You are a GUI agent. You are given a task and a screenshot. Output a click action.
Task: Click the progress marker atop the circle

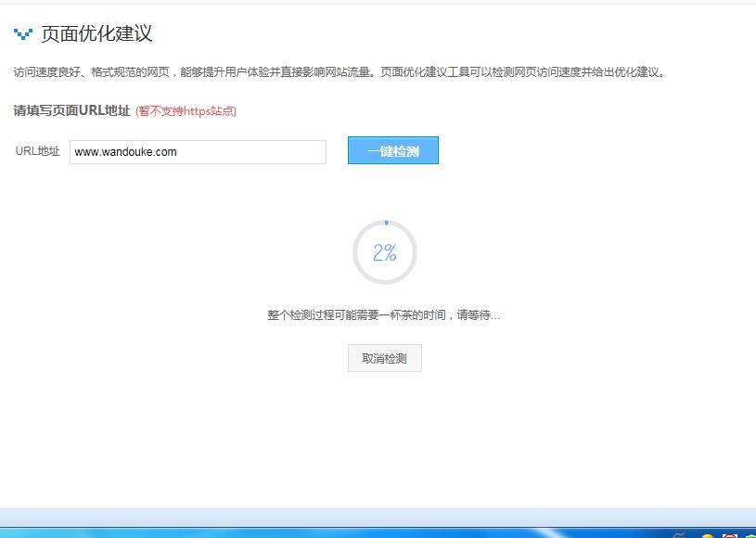384,222
